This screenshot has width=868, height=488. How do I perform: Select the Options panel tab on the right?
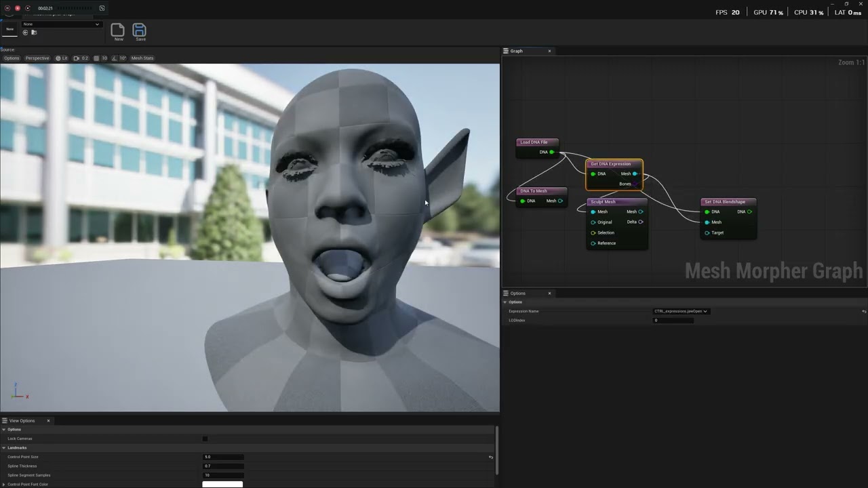pos(518,293)
